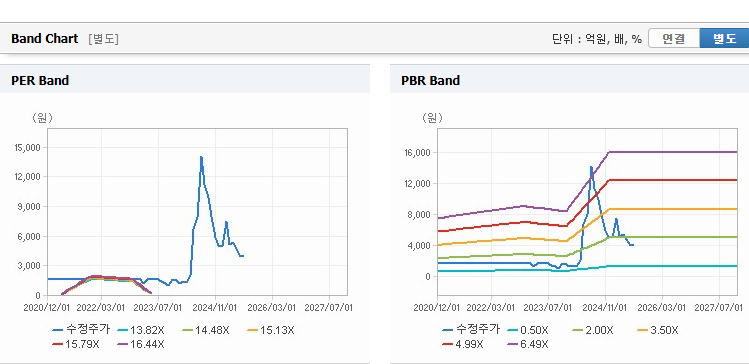Click the 2026/03/01 date label in PBR chart

click(x=662, y=307)
